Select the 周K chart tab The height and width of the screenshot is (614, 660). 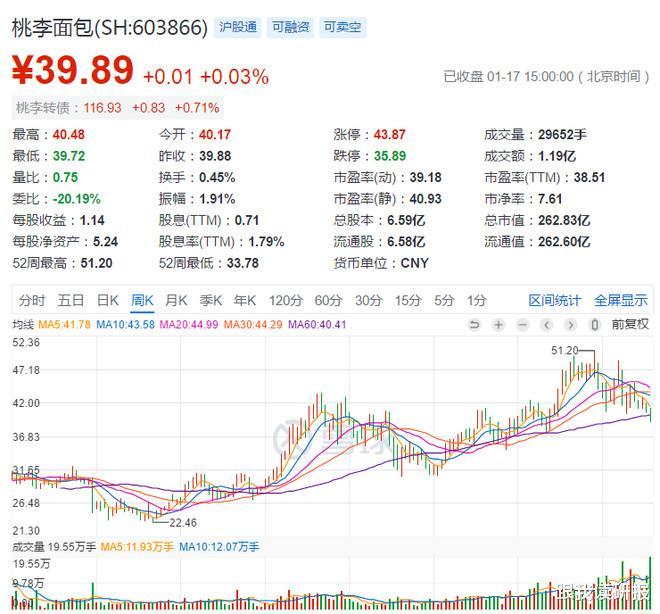point(142,300)
